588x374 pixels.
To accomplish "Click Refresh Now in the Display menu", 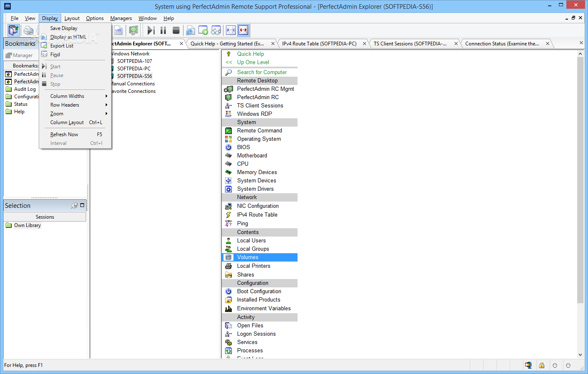I will click(x=76, y=135).
